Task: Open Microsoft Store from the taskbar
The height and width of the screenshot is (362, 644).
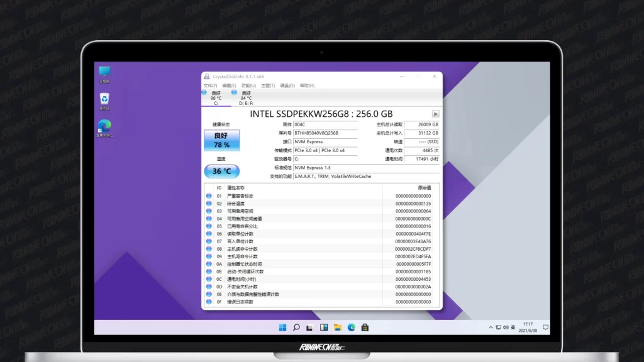Action: (x=365, y=327)
